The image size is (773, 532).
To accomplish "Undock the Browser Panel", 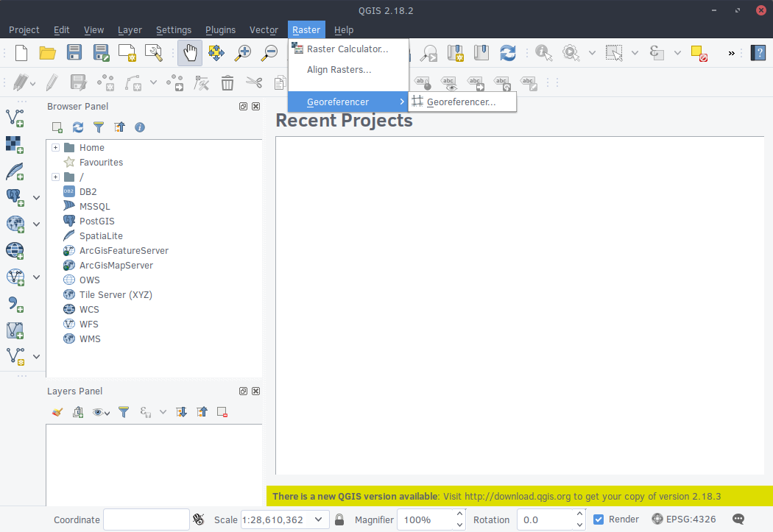I will coord(243,107).
